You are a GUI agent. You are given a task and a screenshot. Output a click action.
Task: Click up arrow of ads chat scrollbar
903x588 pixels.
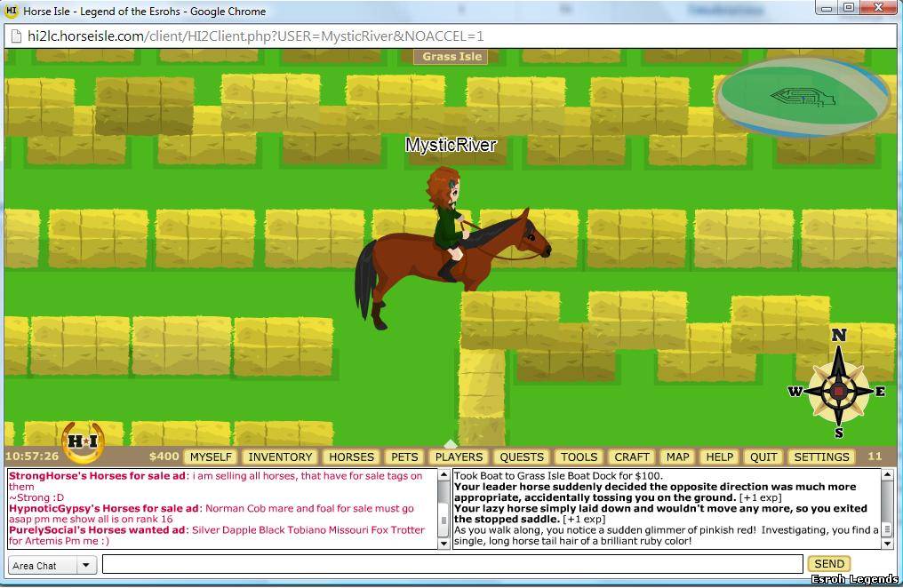point(444,475)
